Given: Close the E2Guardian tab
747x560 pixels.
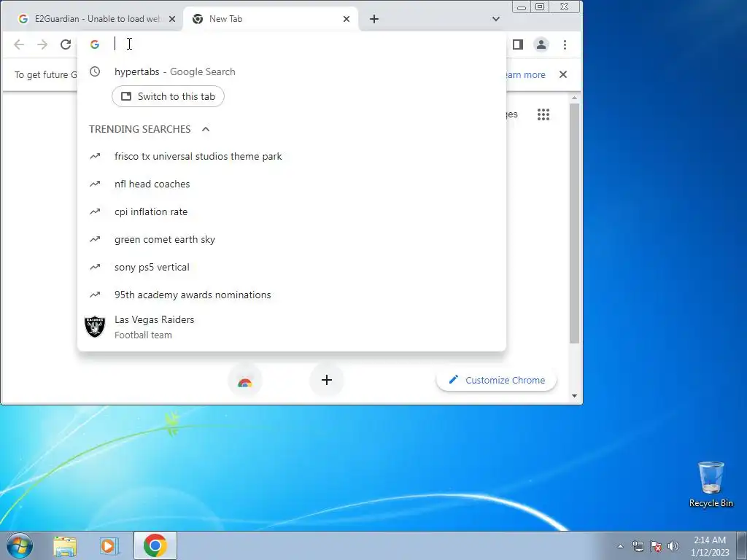Looking at the screenshot, I should coord(172,19).
